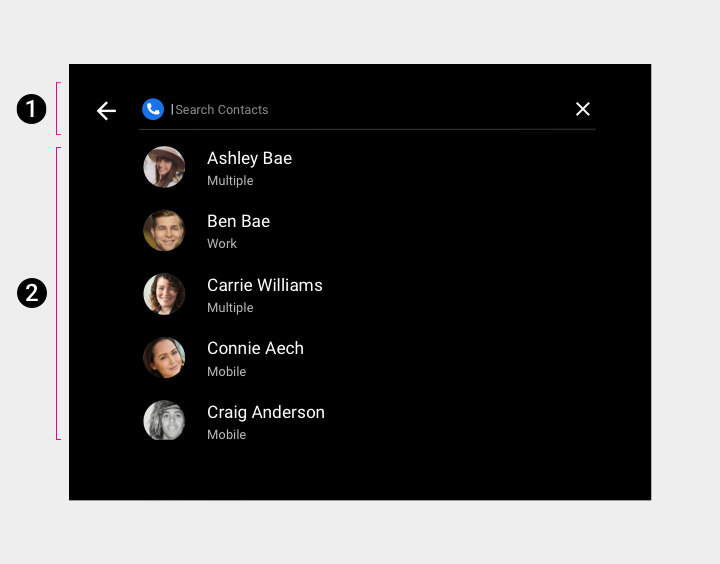The width and height of the screenshot is (720, 564).
Task: Click Ashley Bae's profile photo
Action: [164, 167]
